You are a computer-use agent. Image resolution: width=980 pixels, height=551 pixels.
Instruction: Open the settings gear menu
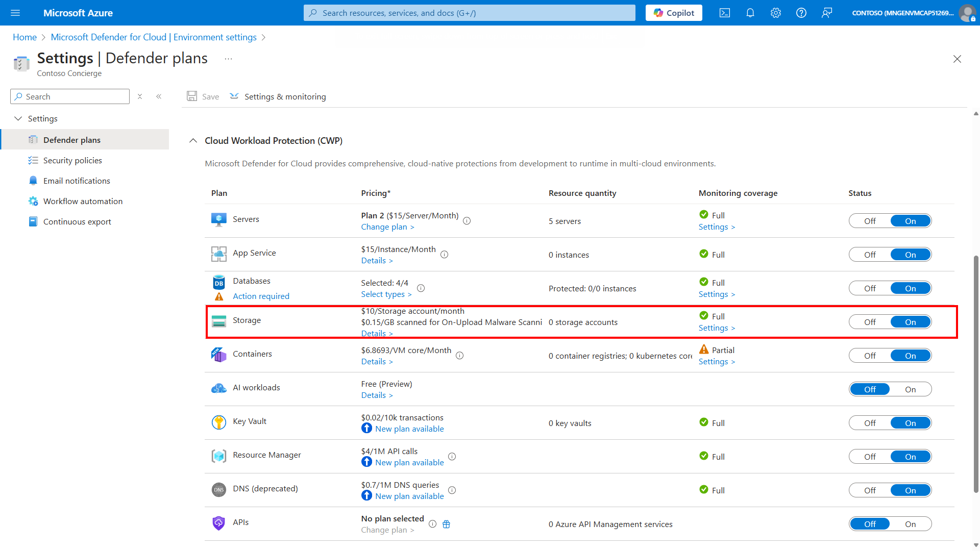pyautogui.click(x=775, y=13)
